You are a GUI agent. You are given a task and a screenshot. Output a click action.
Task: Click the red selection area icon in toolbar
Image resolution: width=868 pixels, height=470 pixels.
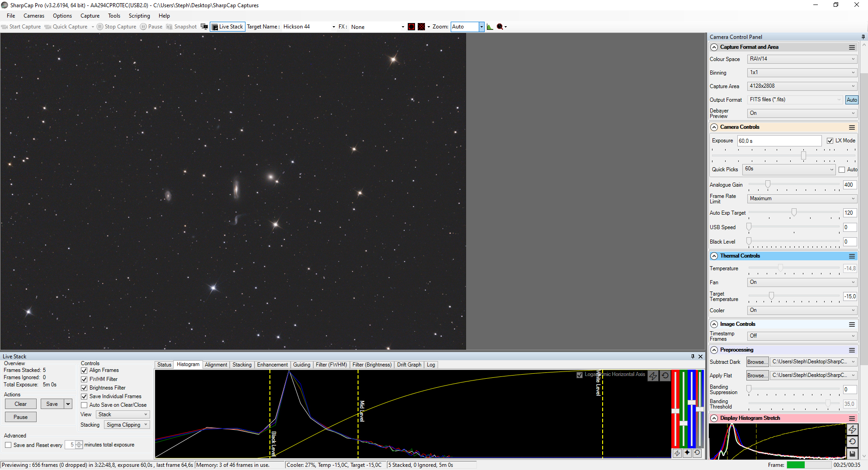(411, 27)
